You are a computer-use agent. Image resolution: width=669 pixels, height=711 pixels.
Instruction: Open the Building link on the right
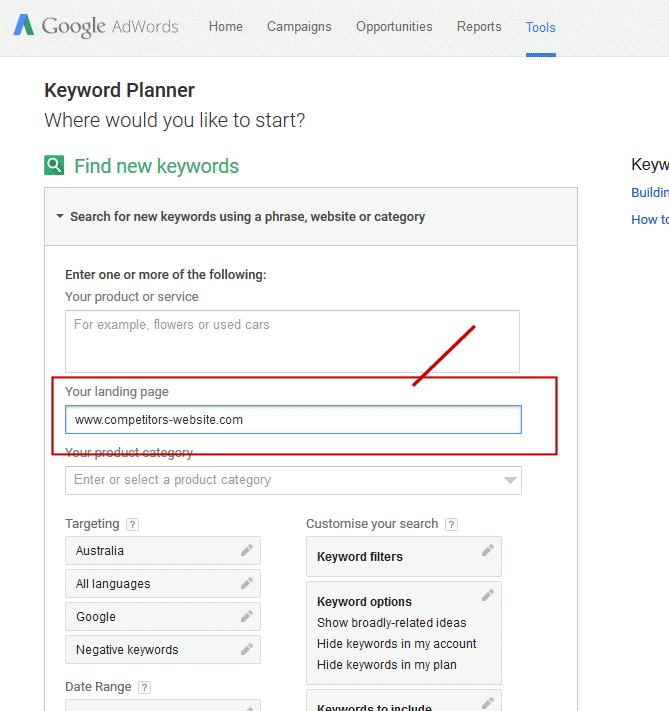(x=649, y=192)
